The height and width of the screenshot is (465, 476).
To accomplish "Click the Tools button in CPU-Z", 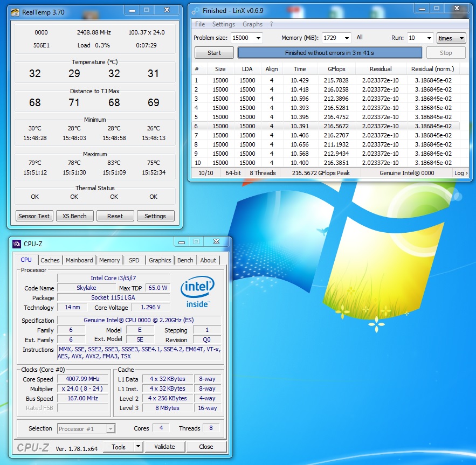I will pos(119,447).
